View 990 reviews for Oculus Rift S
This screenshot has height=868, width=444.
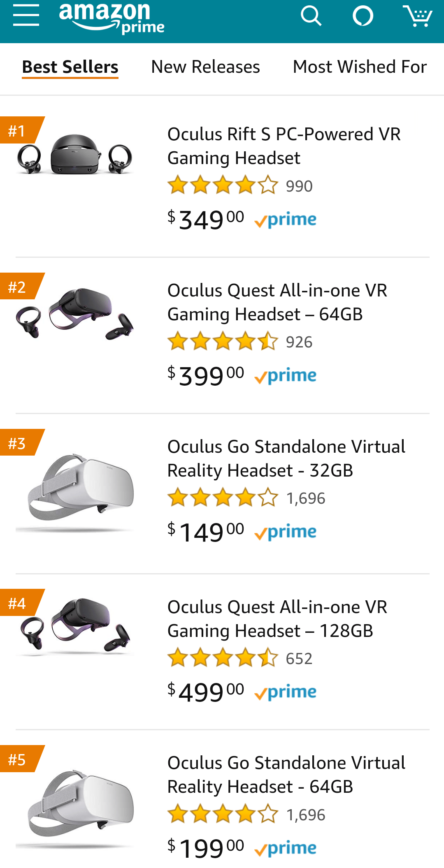pos(299,186)
